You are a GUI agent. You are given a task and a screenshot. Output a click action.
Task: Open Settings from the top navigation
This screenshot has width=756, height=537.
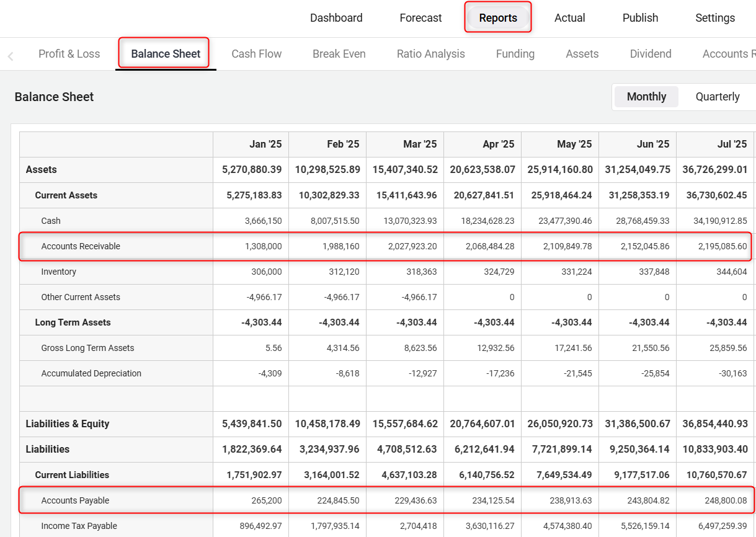pos(715,18)
